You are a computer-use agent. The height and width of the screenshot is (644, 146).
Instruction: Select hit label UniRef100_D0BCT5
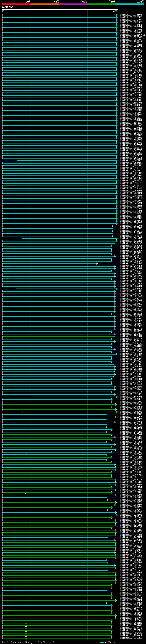(131, 299)
